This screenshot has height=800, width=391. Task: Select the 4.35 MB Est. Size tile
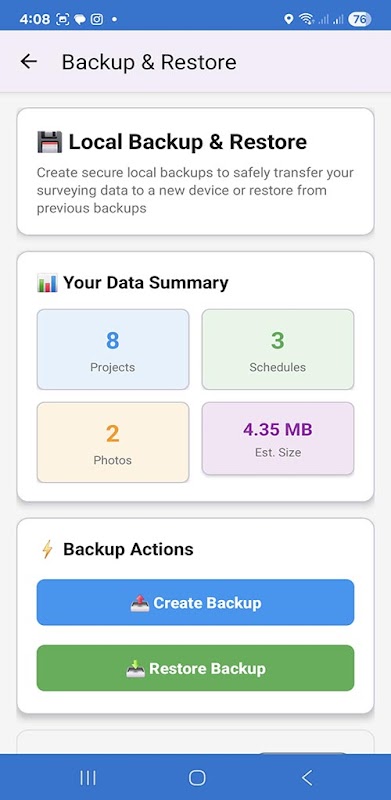point(278,439)
